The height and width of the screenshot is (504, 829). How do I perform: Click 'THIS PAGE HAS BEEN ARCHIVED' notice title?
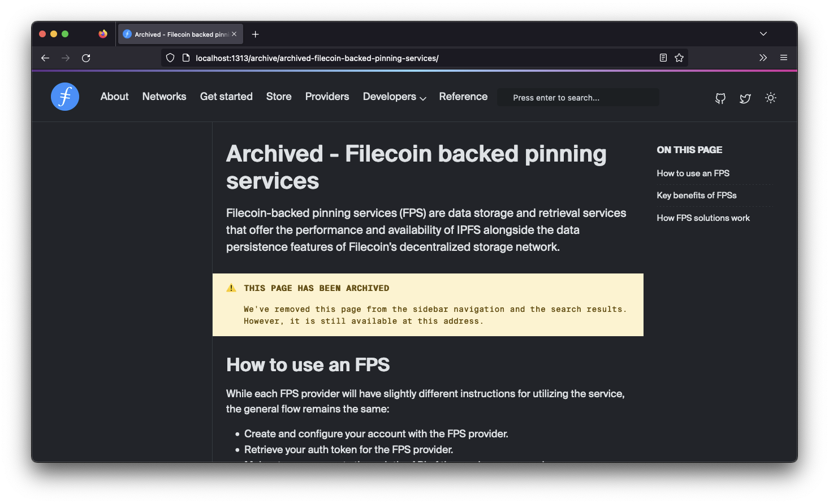[x=317, y=288]
